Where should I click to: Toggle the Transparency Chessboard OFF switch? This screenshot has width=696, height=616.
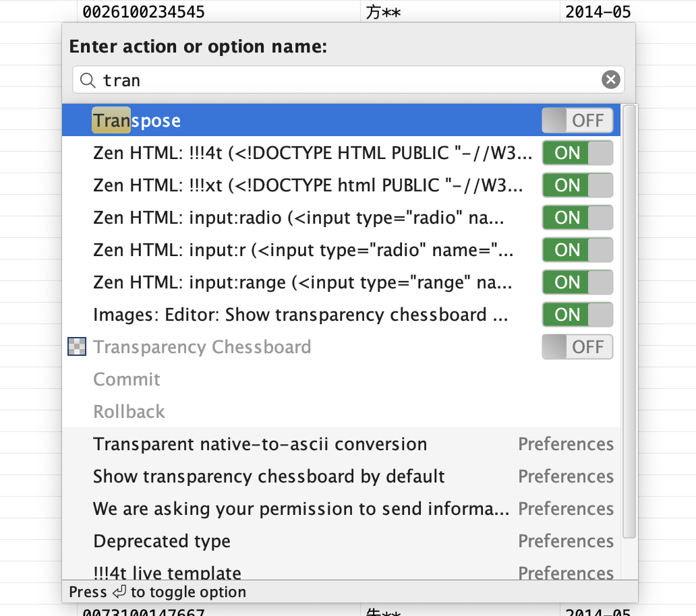click(577, 347)
